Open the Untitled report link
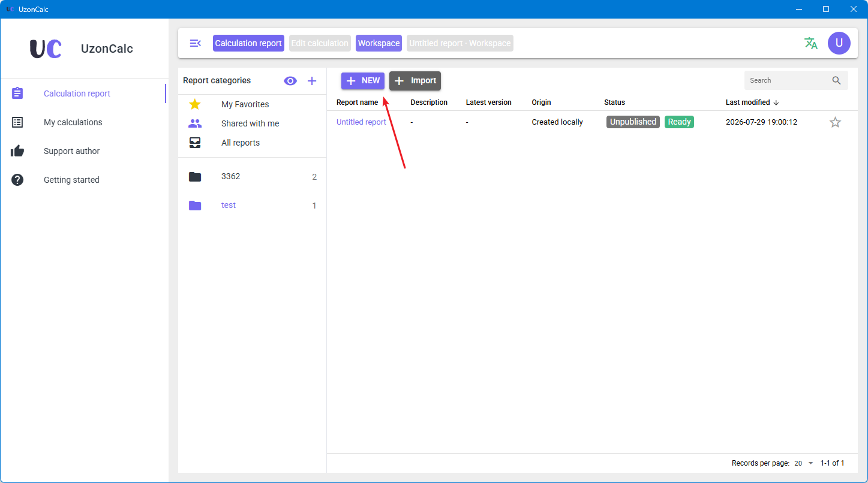Viewport: 868px width, 483px height. [361, 122]
